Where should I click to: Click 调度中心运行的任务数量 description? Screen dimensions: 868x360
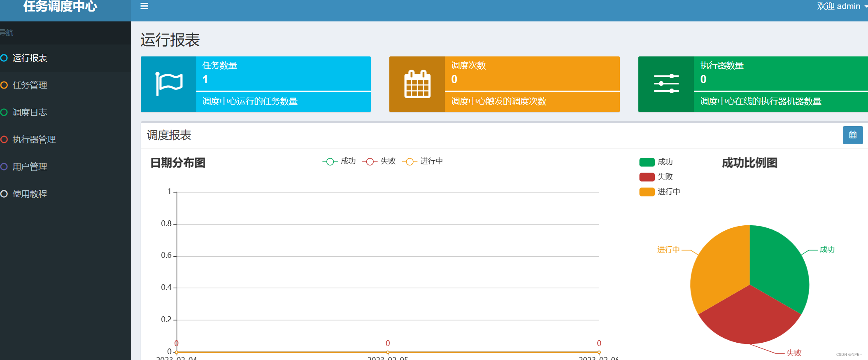250,101
